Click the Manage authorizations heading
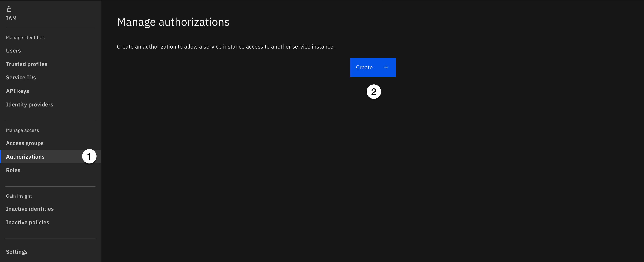The height and width of the screenshot is (262, 644). pyautogui.click(x=173, y=22)
